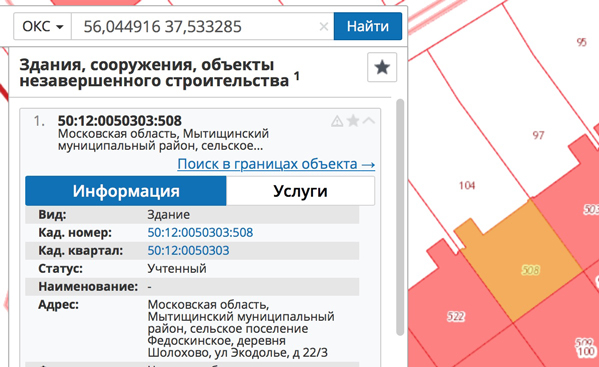This screenshot has height=367, width=599.
Task: Open Поиск в границах объекта link
Action: (x=276, y=164)
